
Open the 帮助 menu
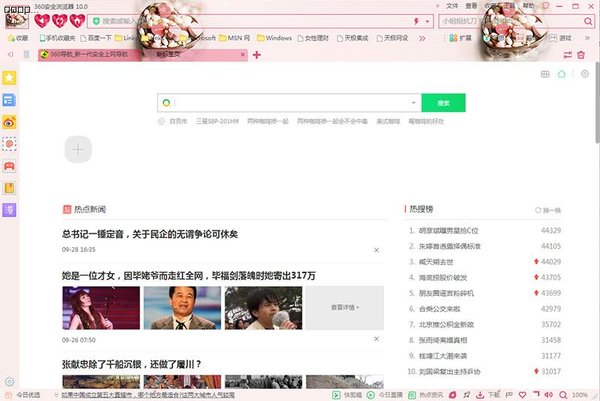(x=528, y=6)
